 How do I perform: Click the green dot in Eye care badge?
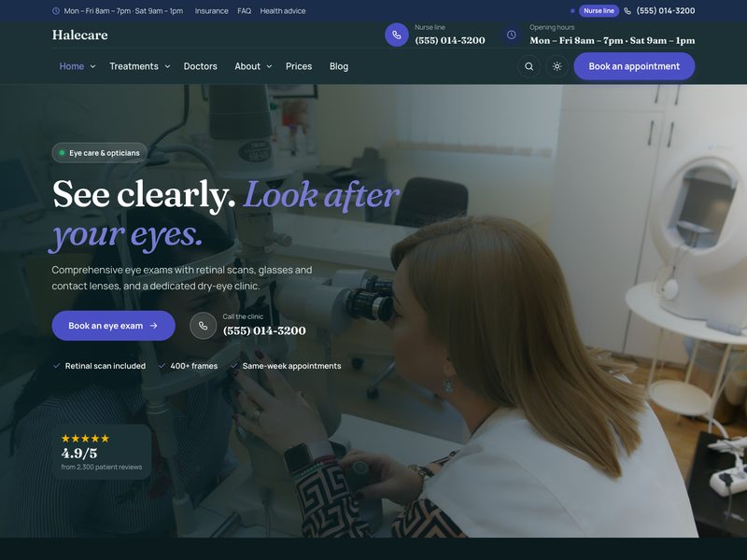click(62, 153)
